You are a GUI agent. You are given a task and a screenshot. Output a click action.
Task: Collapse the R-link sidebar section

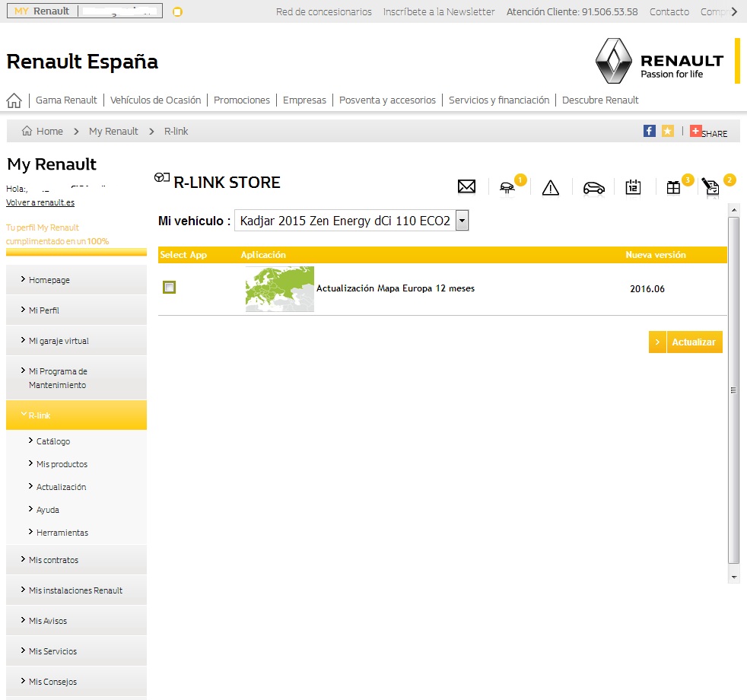click(76, 415)
